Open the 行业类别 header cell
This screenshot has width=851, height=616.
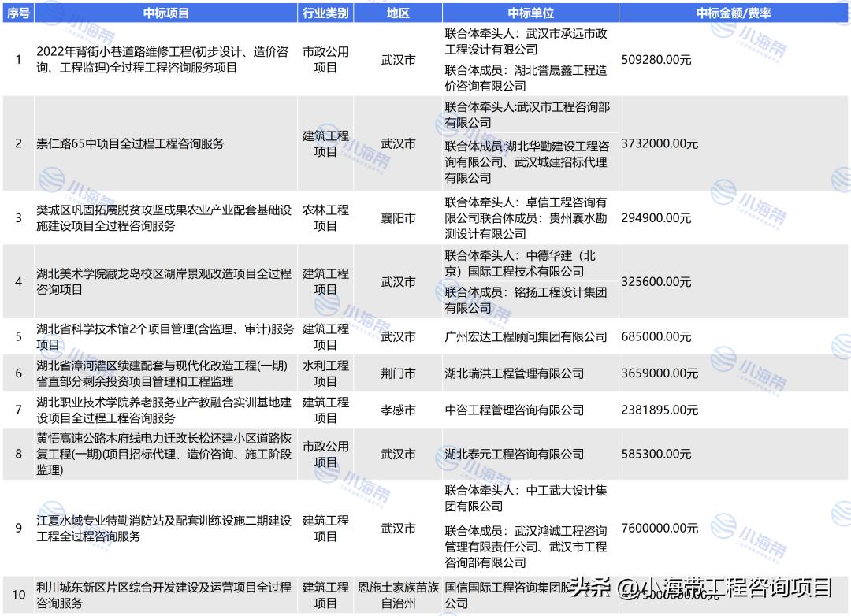[x=325, y=12]
